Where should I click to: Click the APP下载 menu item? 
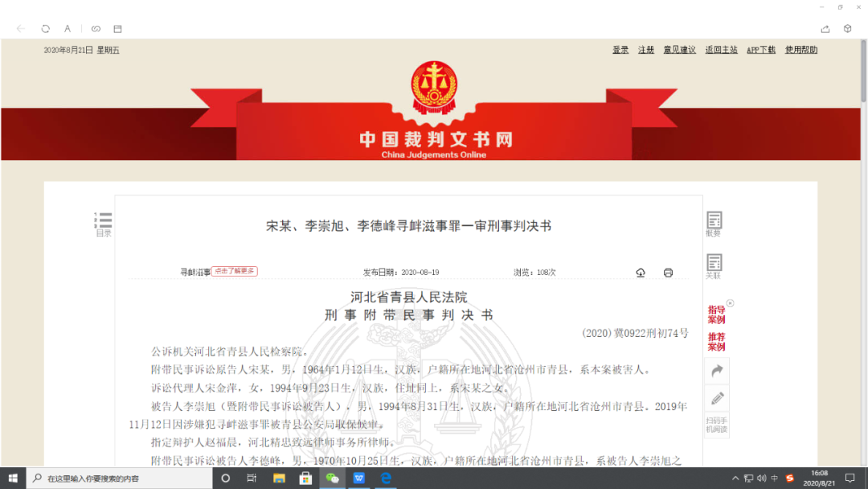pyautogui.click(x=760, y=49)
